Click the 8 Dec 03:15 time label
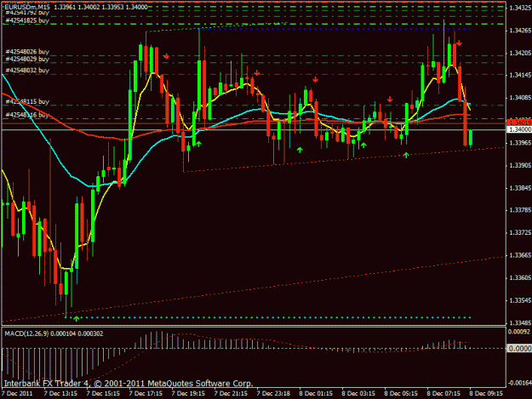 [x=358, y=394]
